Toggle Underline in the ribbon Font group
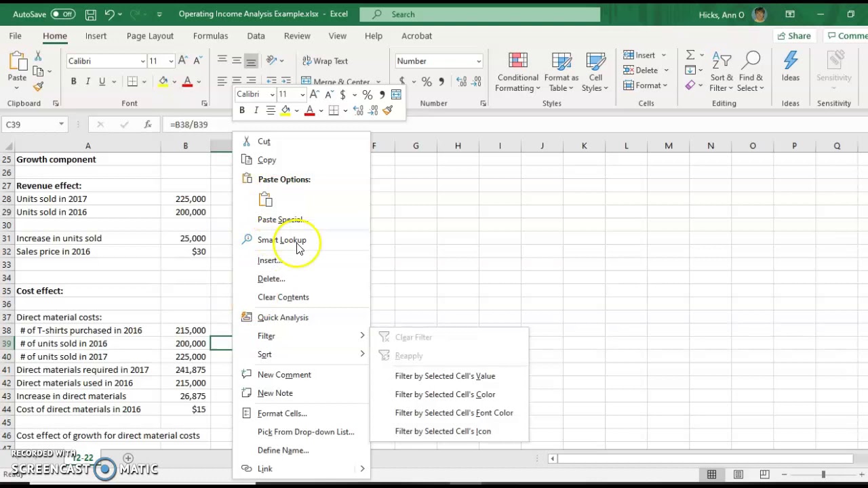 click(x=102, y=82)
